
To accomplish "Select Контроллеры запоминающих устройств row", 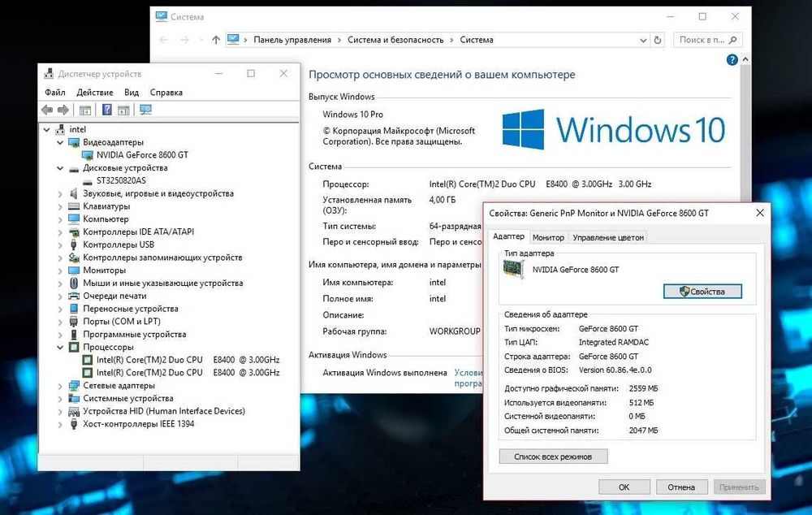I will click(x=162, y=257).
